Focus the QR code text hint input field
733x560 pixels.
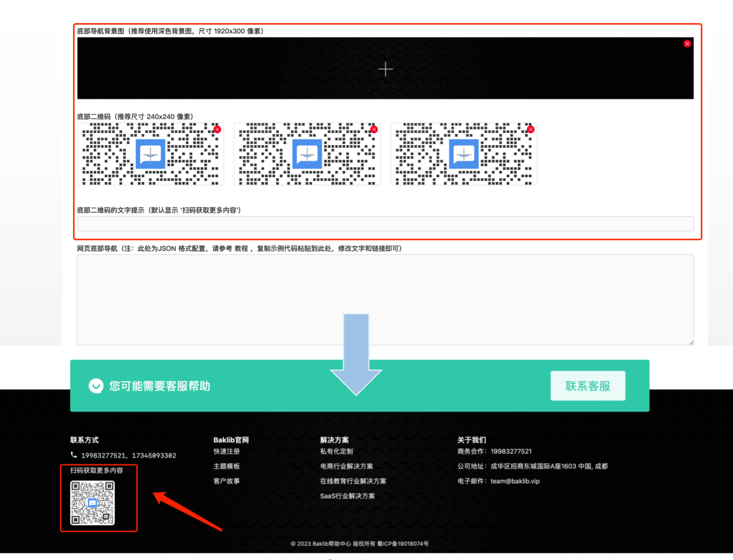click(x=385, y=224)
